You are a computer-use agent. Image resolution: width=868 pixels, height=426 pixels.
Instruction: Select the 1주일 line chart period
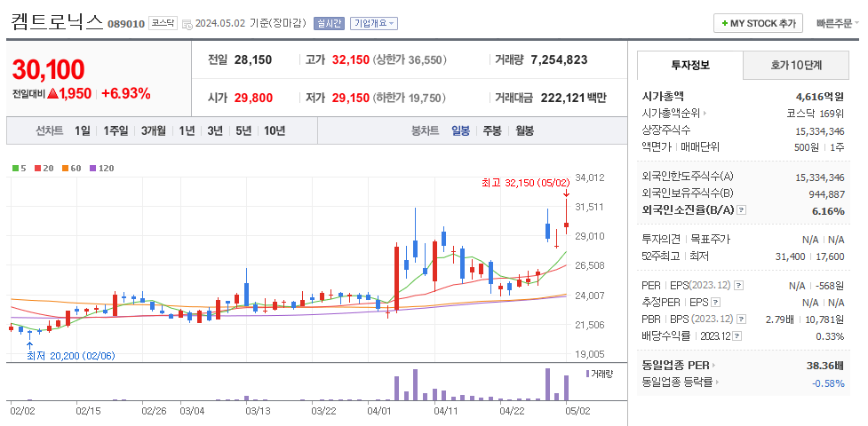tap(115, 131)
